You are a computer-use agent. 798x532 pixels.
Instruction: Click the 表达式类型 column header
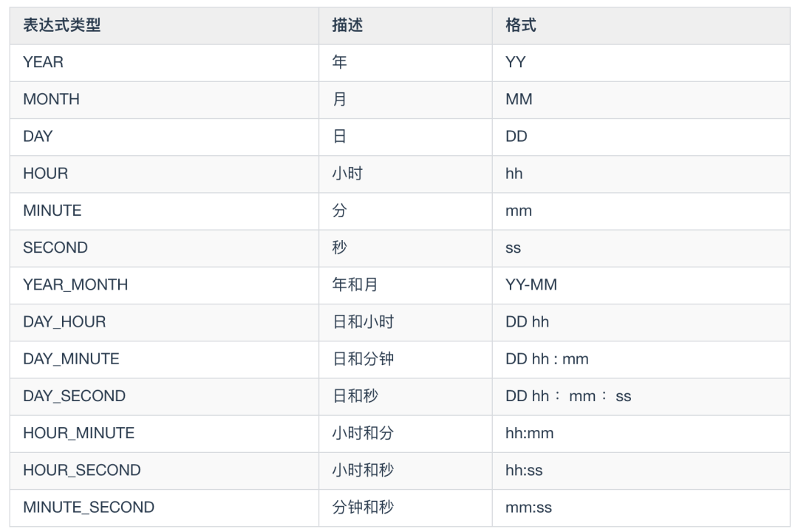[62, 26]
